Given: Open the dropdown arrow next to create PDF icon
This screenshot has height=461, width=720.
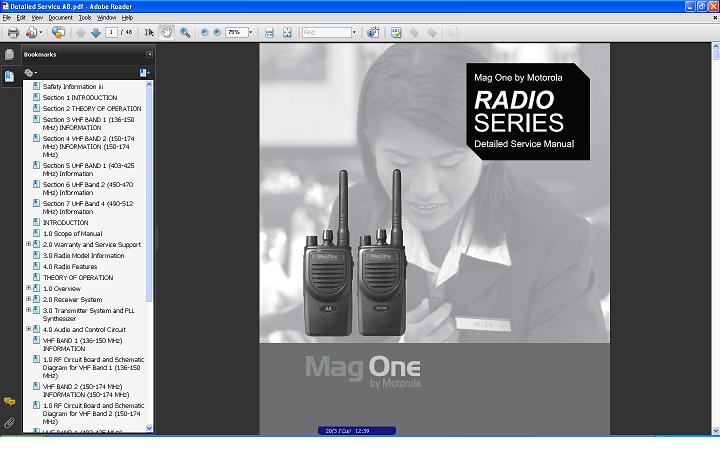Looking at the screenshot, I should coord(41,33).
